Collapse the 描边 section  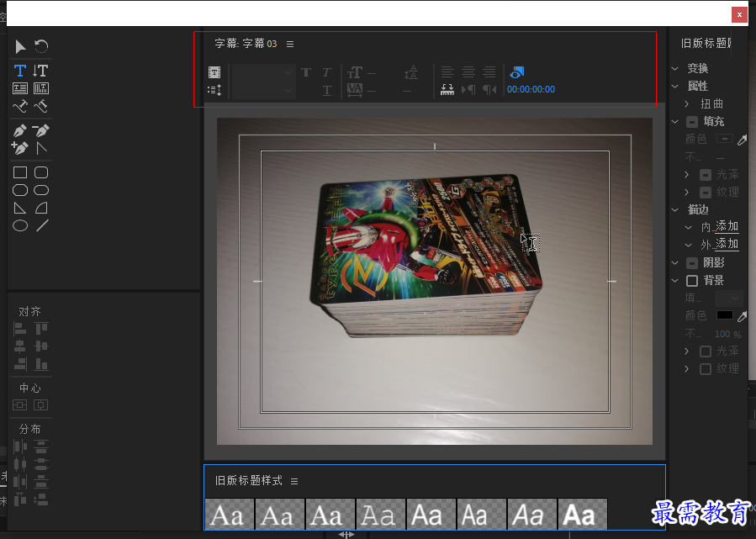675,209
